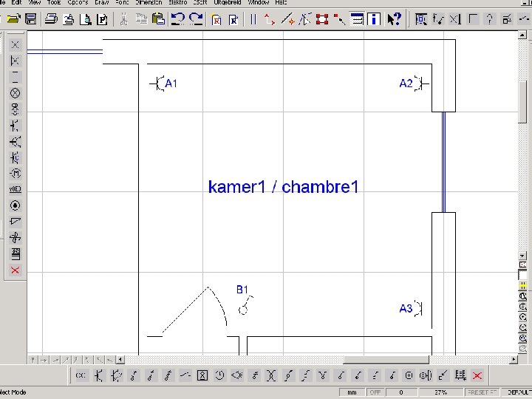Click print preview icon in toolbar
The image size is (532, 399).
pos(86,19)
